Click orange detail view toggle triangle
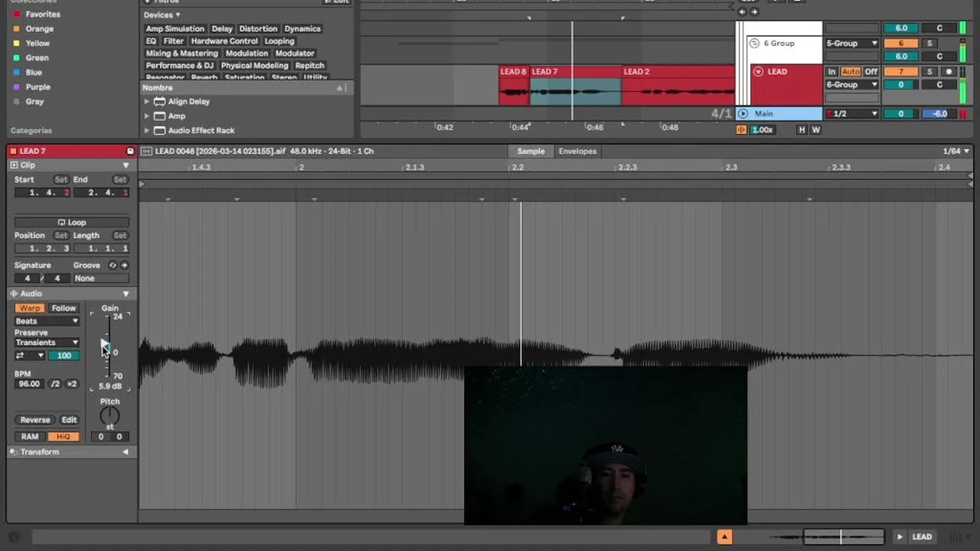 tap(724, 536)
